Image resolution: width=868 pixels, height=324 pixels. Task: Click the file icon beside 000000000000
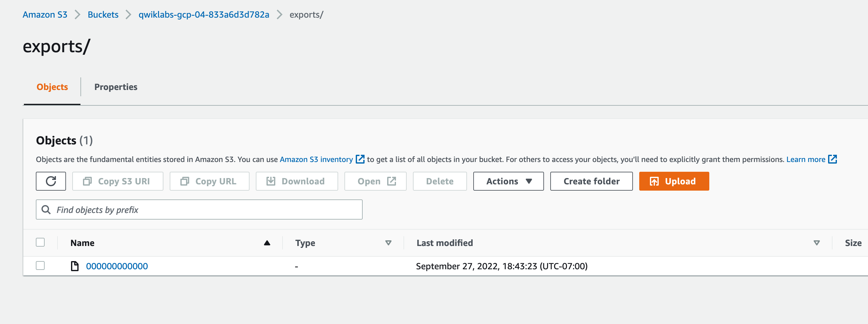(x=74, y=266)
